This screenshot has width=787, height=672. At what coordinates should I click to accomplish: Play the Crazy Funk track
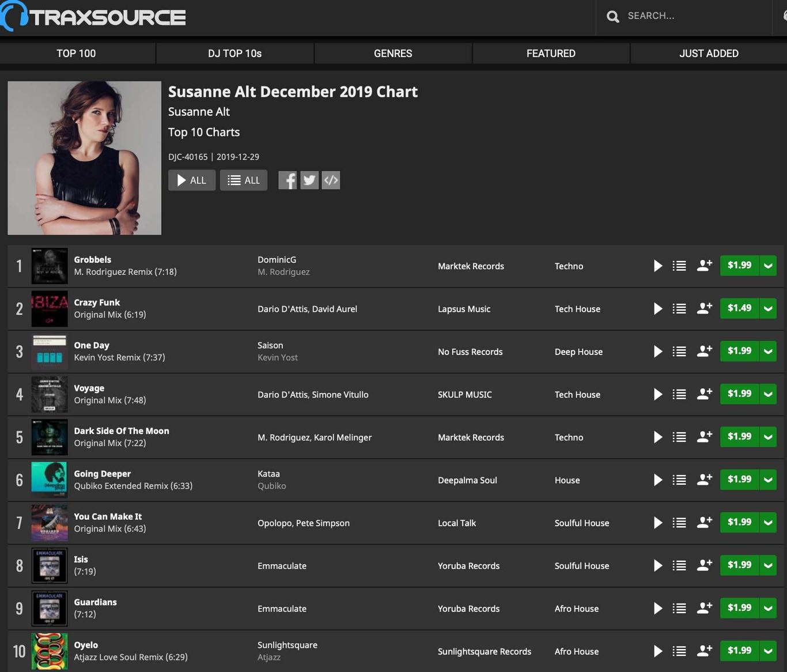click(x=658, y=309)
